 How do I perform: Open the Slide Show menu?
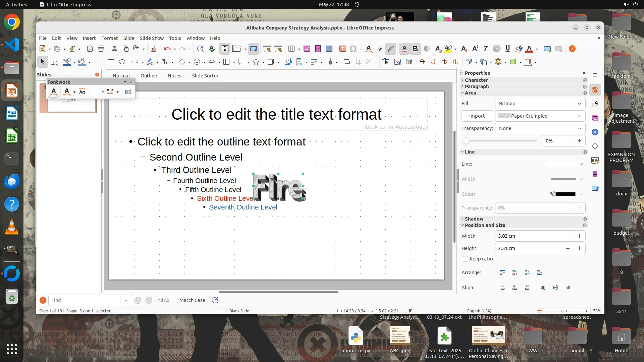click(x=152, y=38)
